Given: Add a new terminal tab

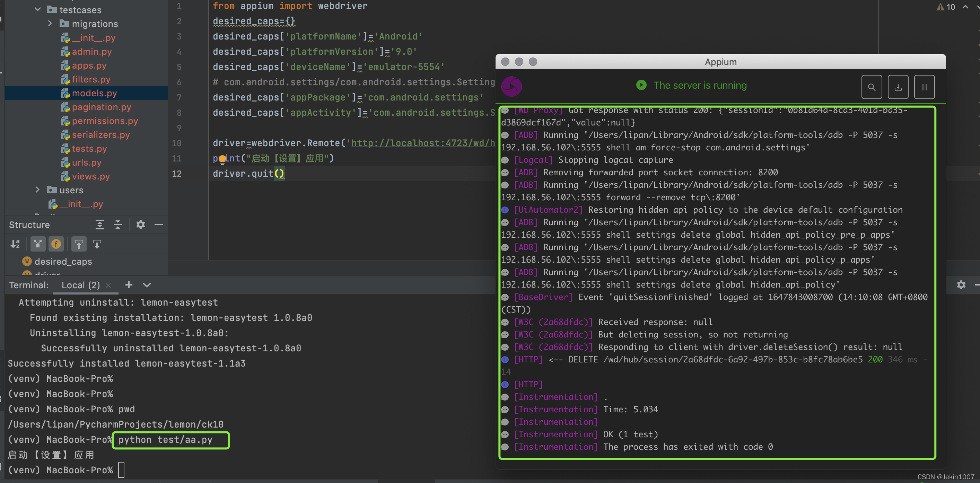Looking at the screenshot, I should click(129, 285).
